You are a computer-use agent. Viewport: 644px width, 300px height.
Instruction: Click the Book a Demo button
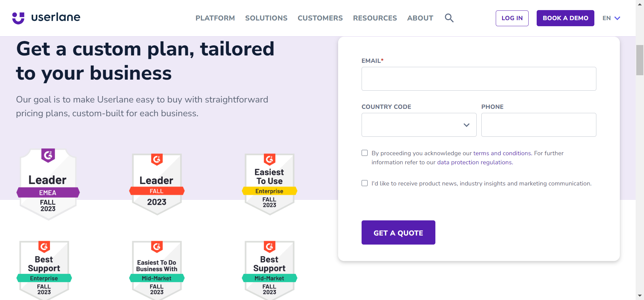pos(565,18)
